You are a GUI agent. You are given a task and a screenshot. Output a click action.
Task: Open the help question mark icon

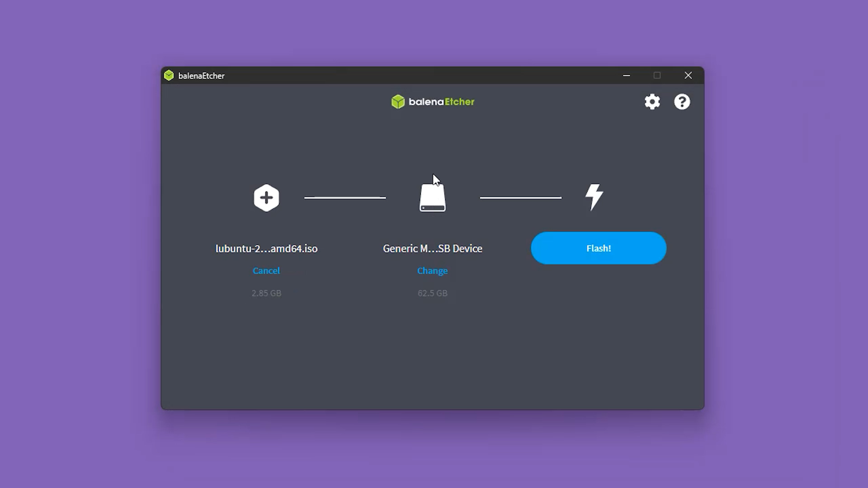pyautogui.click(x=682, y=102)
